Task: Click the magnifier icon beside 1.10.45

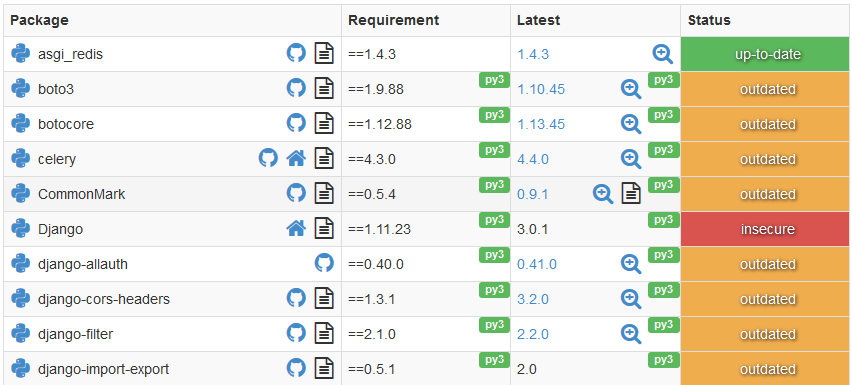Action: click(631, 89)
